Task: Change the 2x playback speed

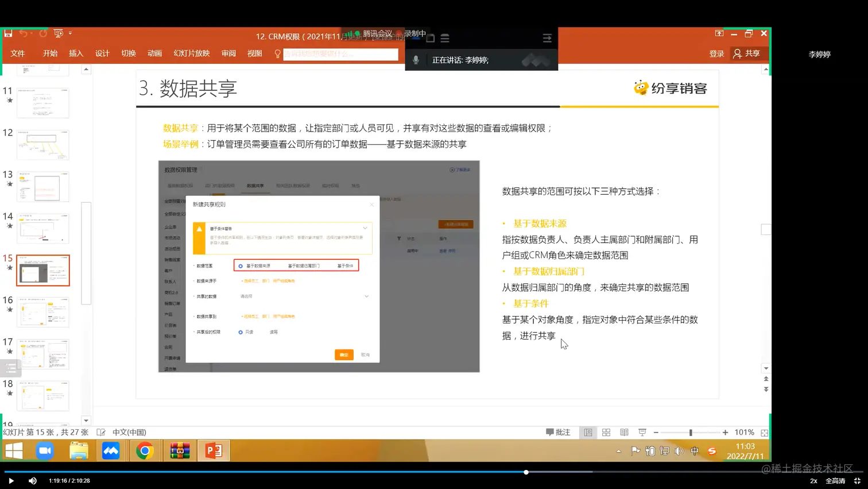Action: [x=813, y=481]
